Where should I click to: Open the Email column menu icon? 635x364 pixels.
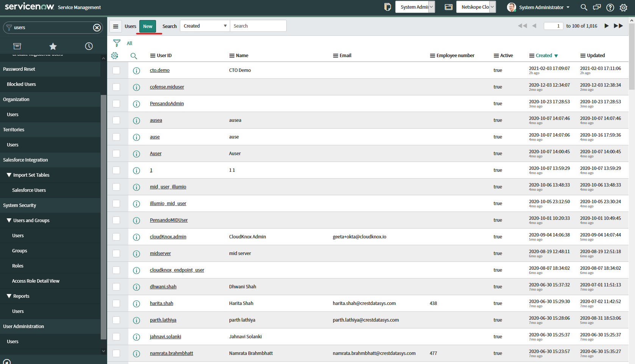pos(335,56)
